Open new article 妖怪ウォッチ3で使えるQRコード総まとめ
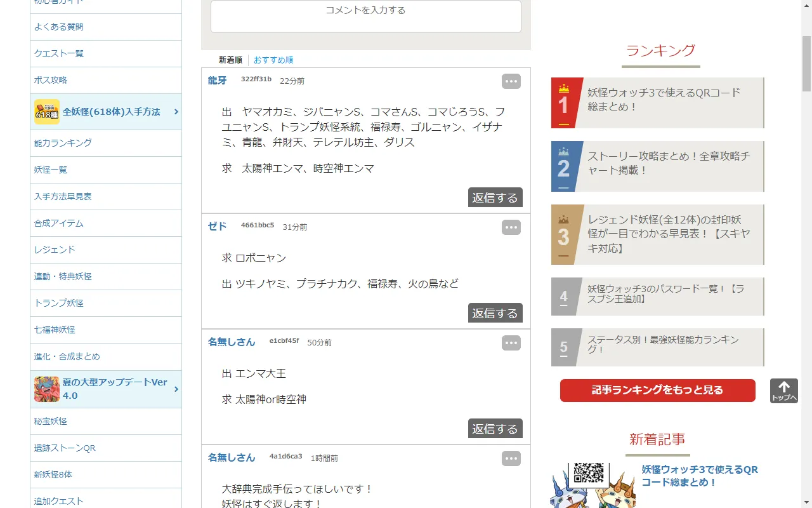The width and height of the screenshot is (812, 508). point(700,476)
